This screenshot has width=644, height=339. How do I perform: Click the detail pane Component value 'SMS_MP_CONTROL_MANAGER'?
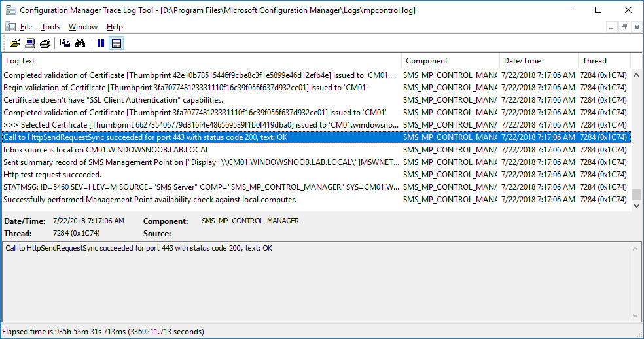tap(250, 221)
